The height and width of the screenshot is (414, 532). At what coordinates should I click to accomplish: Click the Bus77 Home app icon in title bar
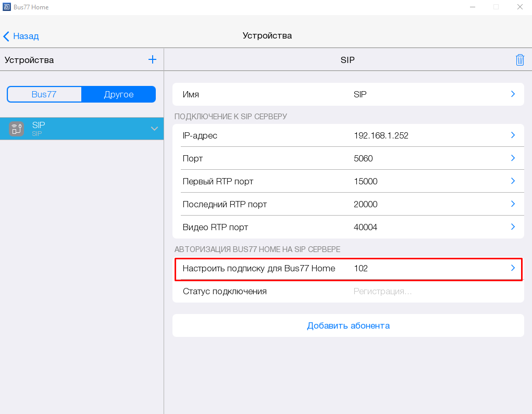[7, 7]
